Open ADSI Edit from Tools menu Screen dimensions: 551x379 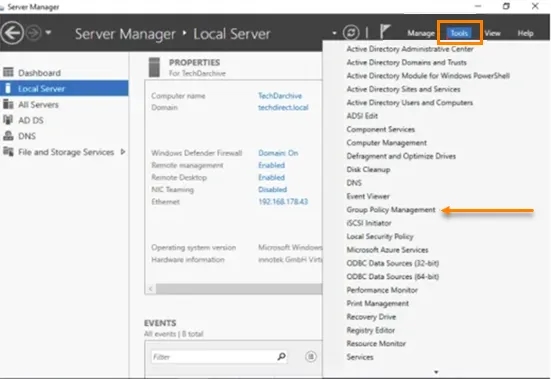click(x=362, y=116)
